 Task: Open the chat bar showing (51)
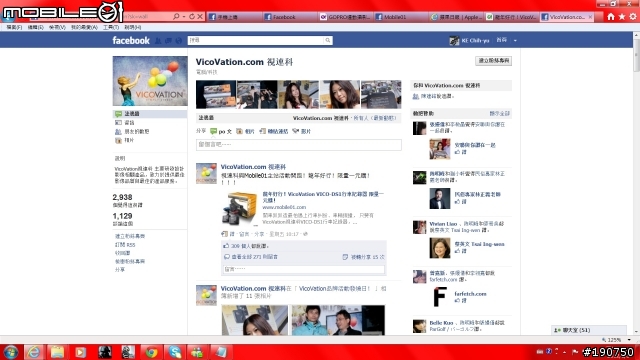pyautogui.click(x=589, y=330)
